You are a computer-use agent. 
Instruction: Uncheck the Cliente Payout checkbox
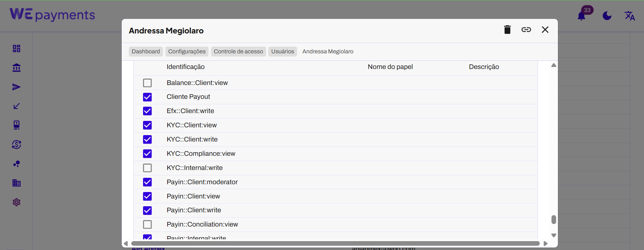[x=147, y=97]
